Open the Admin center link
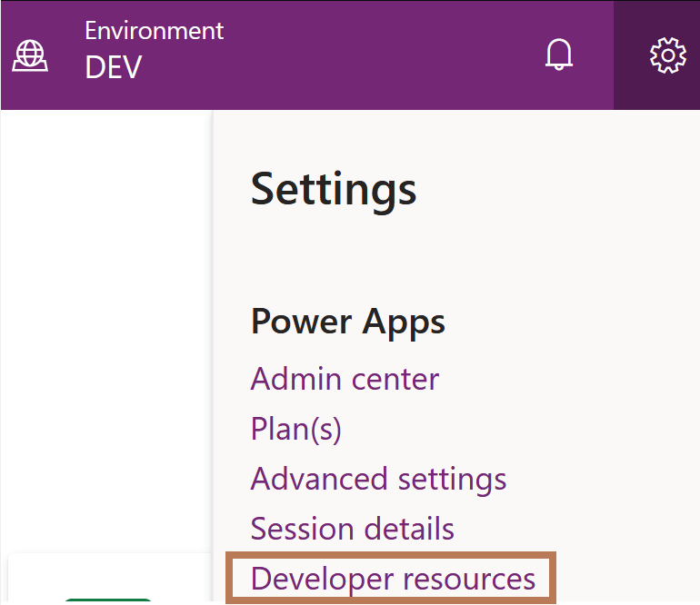This screenshot has width=700, height=605. tap(345, 378)
